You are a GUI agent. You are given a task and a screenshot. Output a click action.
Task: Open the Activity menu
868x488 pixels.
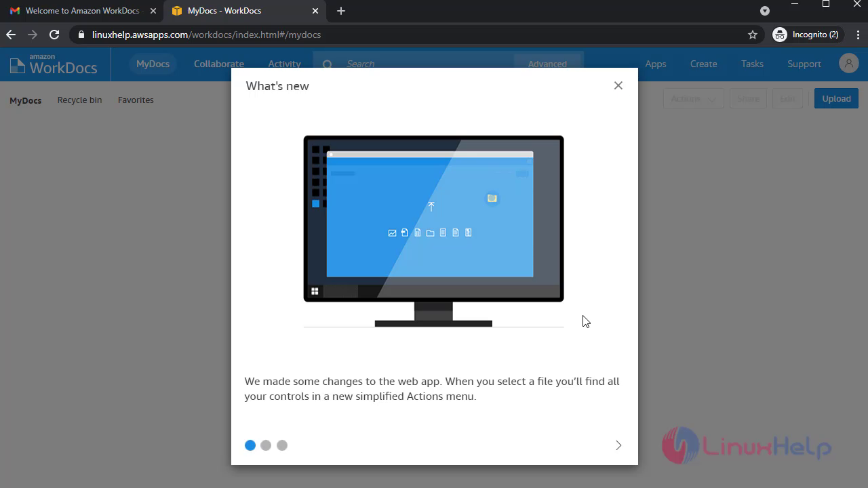[284, 64]
